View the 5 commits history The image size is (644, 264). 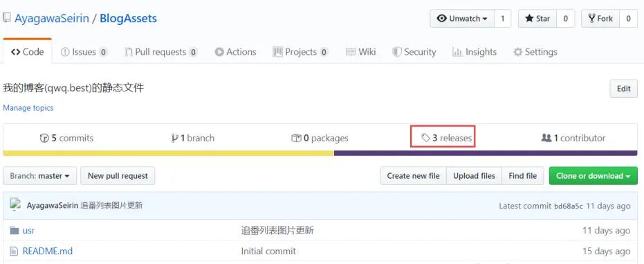[x=66, y=138]
